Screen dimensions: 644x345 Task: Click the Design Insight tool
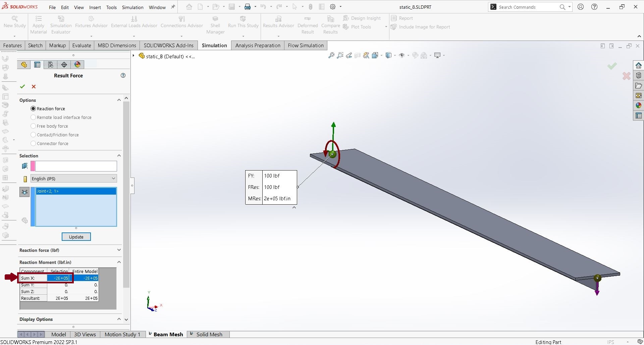[x=362, y=18]
